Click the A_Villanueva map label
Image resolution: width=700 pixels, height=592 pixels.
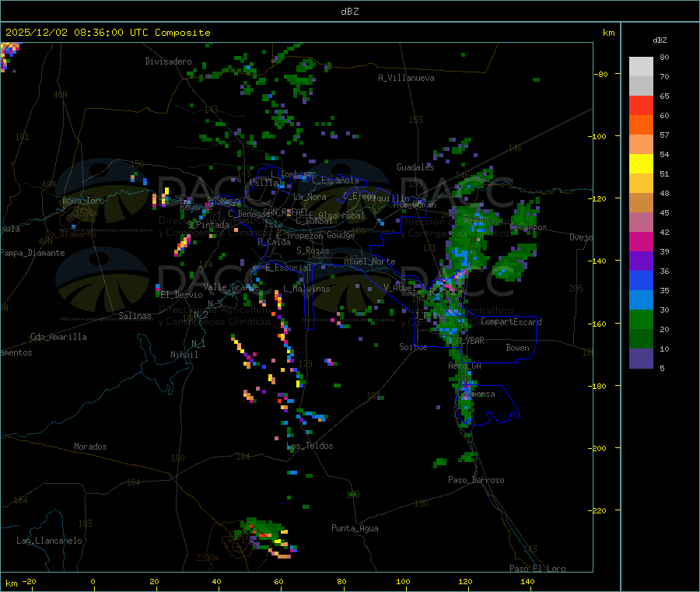pos(406,78)
